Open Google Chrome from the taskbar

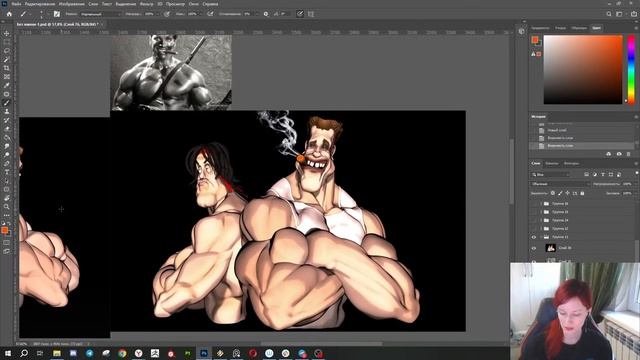(x=122, y=353)
